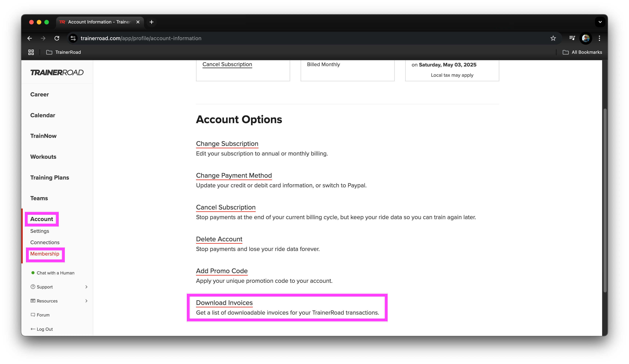
Task: Open Connections under Account
Action: click(45, 242)
